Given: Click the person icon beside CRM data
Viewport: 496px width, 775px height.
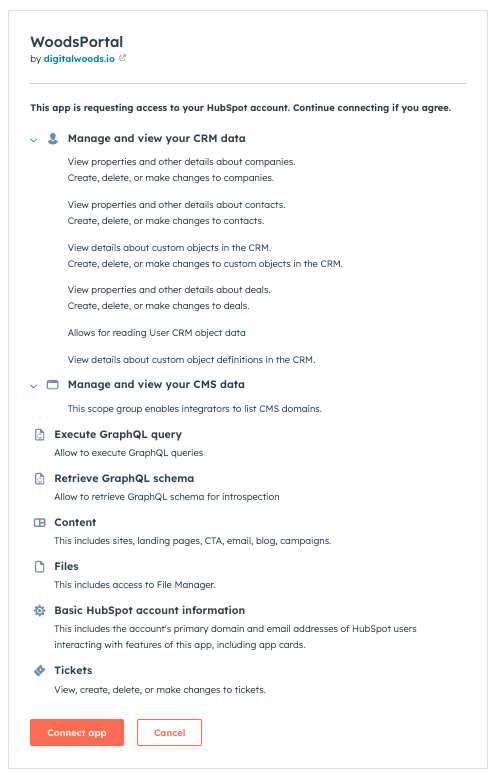Looking at the screenshot, I should pyautogui.click(x=53, y=138).
